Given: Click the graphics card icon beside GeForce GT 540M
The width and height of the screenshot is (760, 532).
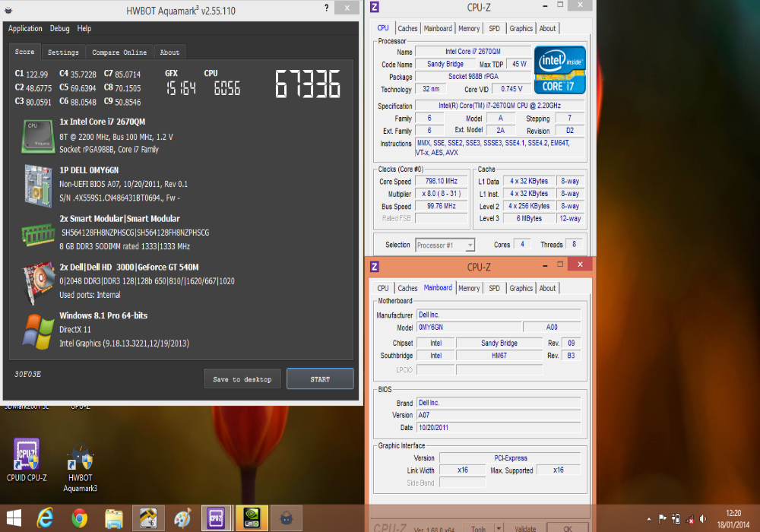Looking at the screenshot, I should coord(39,283).
